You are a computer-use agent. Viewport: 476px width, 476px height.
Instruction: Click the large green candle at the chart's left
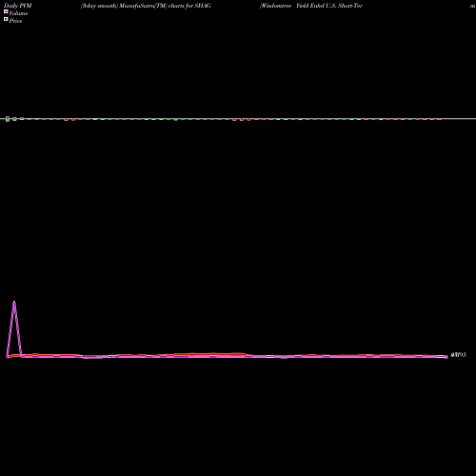point(8,119)
